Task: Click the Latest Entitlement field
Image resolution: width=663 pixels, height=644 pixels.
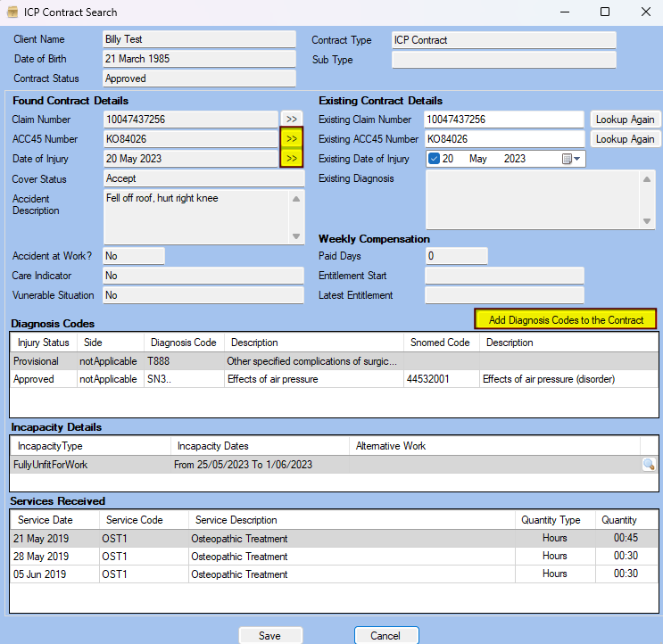Action: 504,295
